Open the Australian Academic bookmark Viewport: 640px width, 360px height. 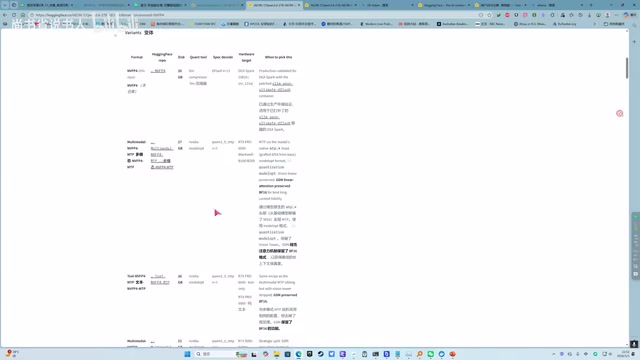point(452,24)
